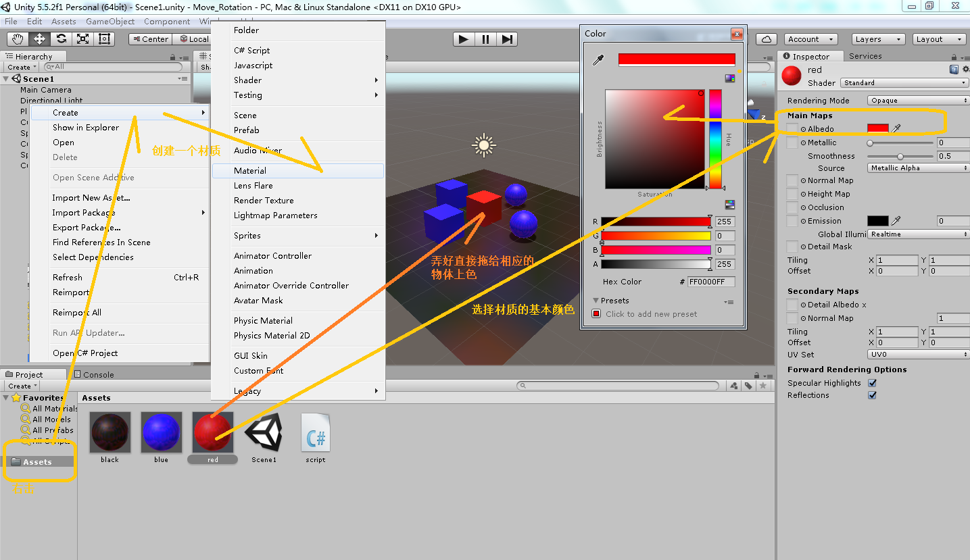The image size is (970, 560).
Task: Collapse the Presets section
Action: pyautogui.click(x=596, y=301)
